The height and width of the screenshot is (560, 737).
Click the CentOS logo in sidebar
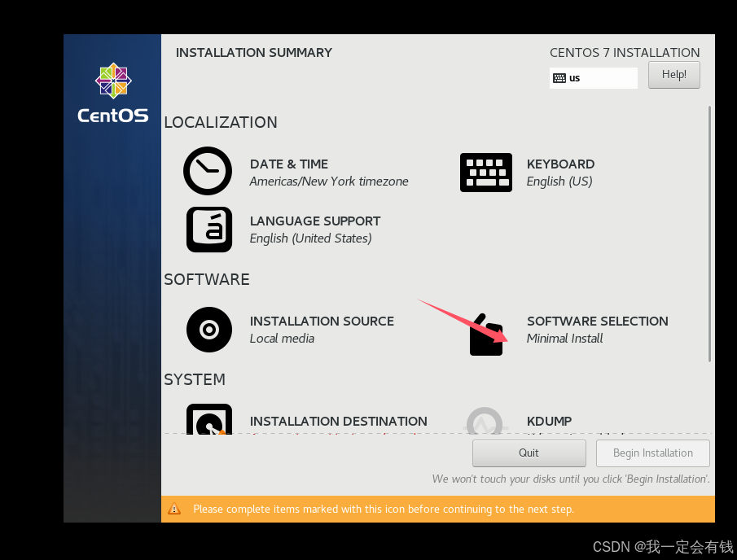113,93
